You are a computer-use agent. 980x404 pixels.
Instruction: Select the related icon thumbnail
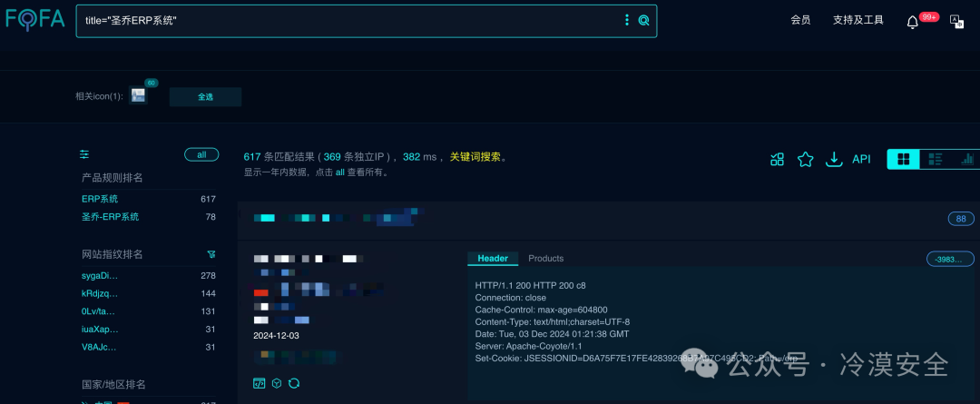click(x=138, y=95)
